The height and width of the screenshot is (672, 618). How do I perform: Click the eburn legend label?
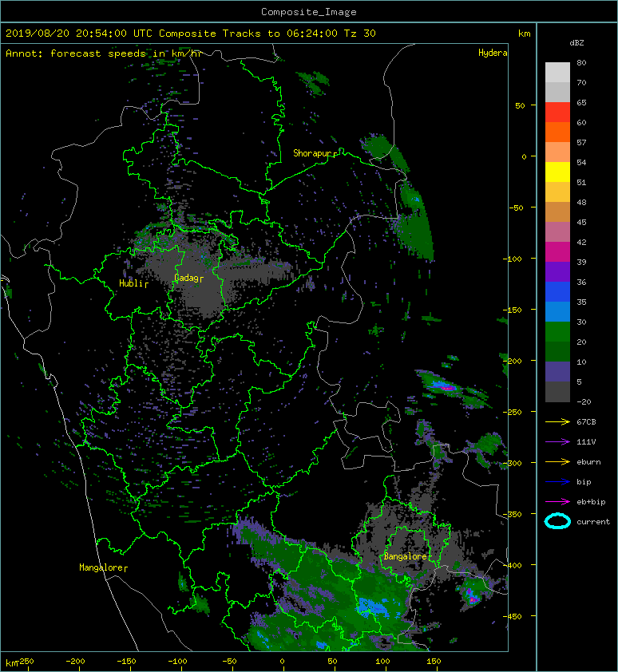(588, 461)
